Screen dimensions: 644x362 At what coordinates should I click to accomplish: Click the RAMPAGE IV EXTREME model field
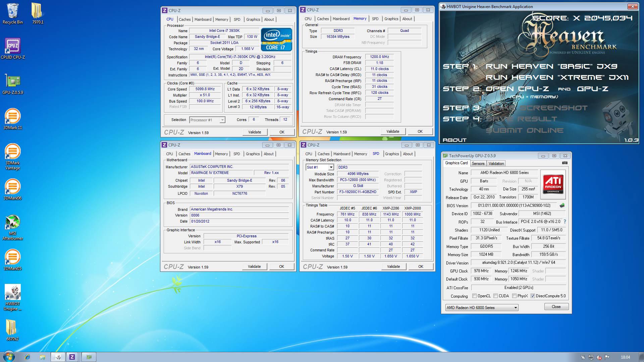coord(221,173)
